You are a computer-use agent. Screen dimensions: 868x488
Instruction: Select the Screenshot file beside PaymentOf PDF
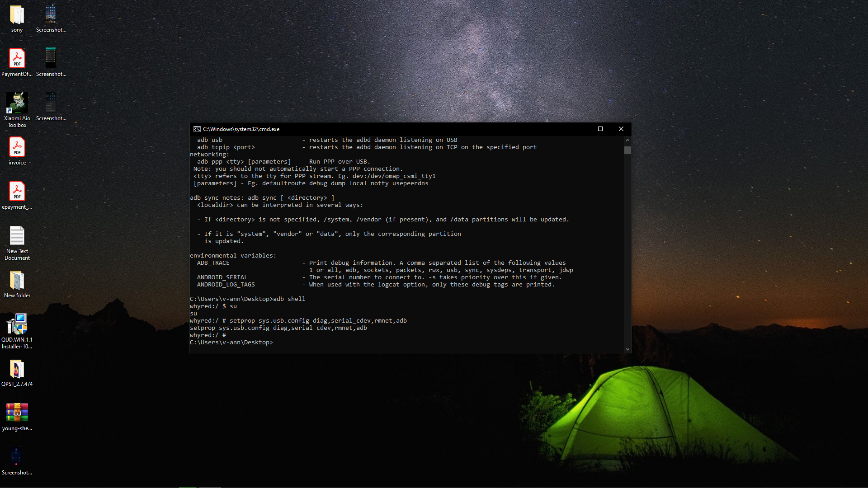(x=51, y=59)
